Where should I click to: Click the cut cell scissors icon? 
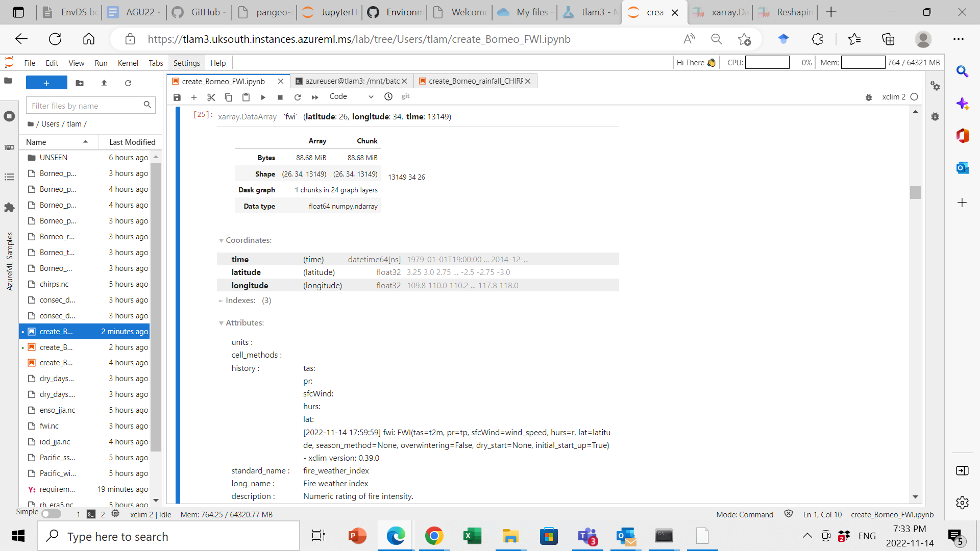(211, 97)
